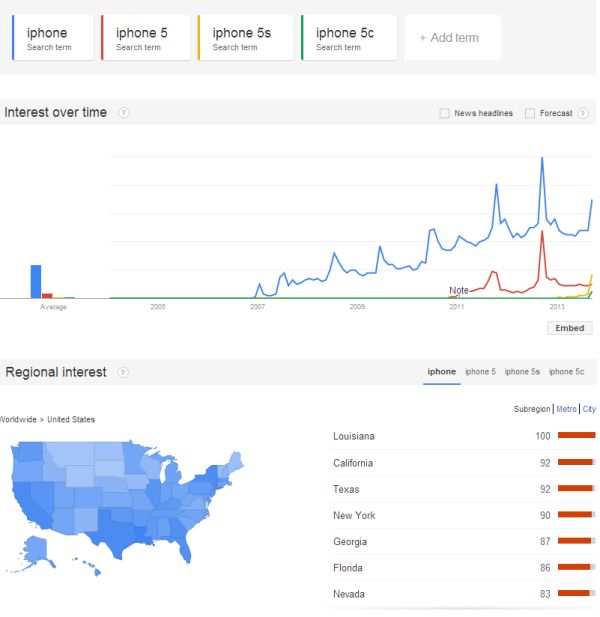The height and width of the screenshot is (617, 600).
Task: Select the iphone 5c search term card
Action: click(x=348, y=38)
